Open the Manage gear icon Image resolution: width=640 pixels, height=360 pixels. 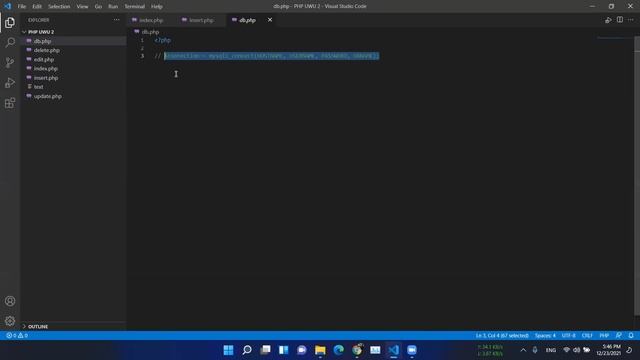coord(10,321)
